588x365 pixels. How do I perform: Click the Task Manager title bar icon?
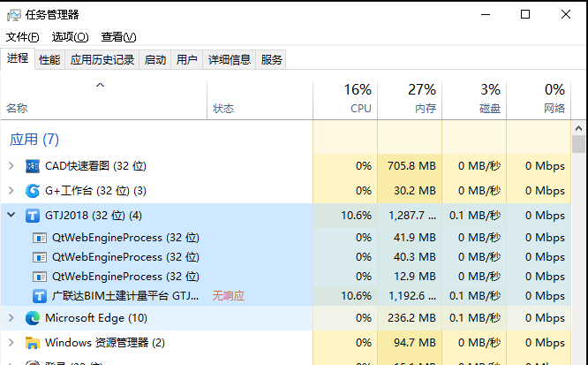(14, 15)
